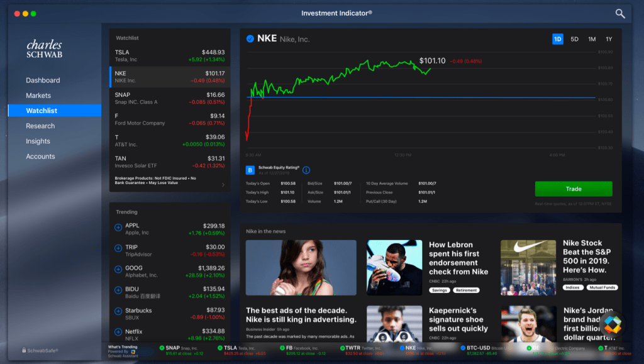Image resolution: width=644 pixels, height=364 pixels.
Task: Add TRIP to watchlist with plus icon
Action: [118, 248]
